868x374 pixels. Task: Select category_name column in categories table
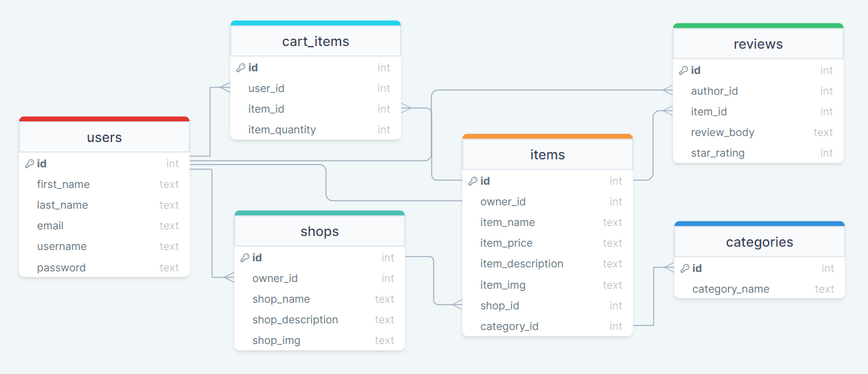tap(760, 289)
